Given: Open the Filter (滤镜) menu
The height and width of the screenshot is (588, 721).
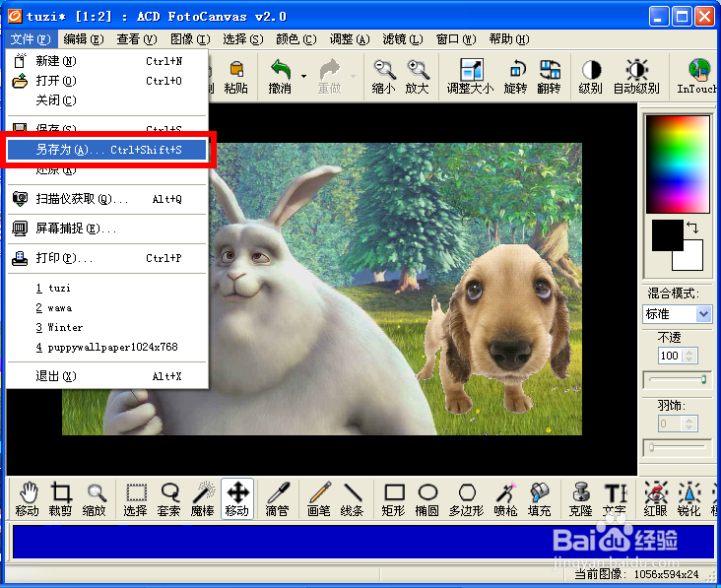Looking at the screenshot, I should click(402, 39).
